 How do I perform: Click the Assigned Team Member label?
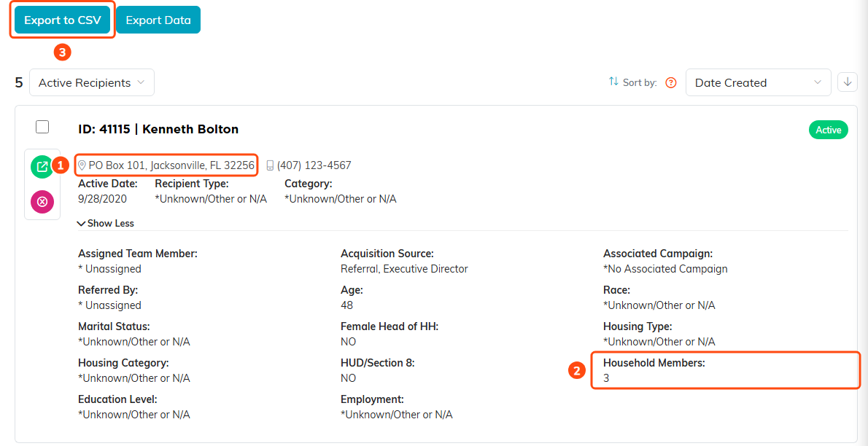coord(138,254)
